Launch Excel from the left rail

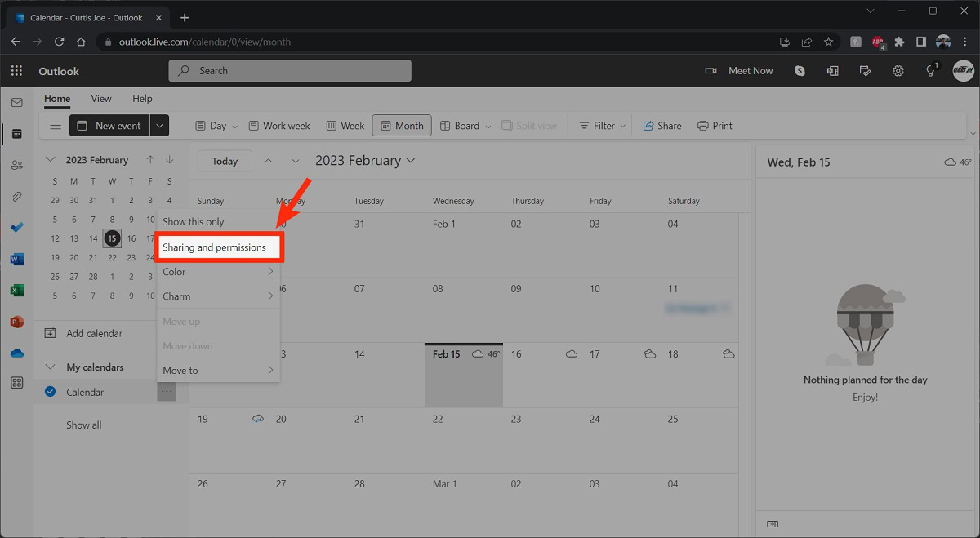click(x=16, y=290)
